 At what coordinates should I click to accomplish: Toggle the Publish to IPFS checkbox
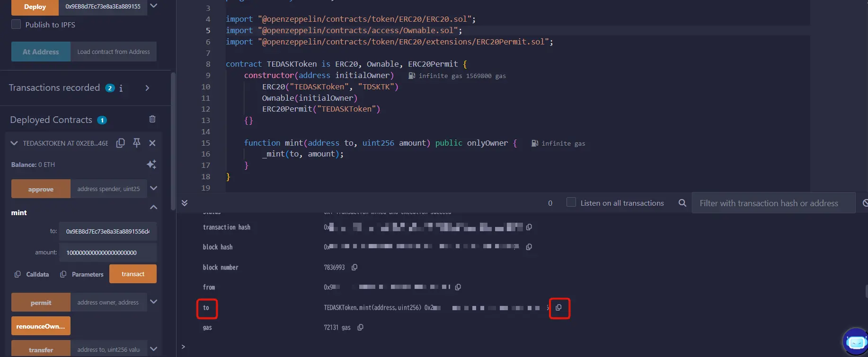click(16, 25)
